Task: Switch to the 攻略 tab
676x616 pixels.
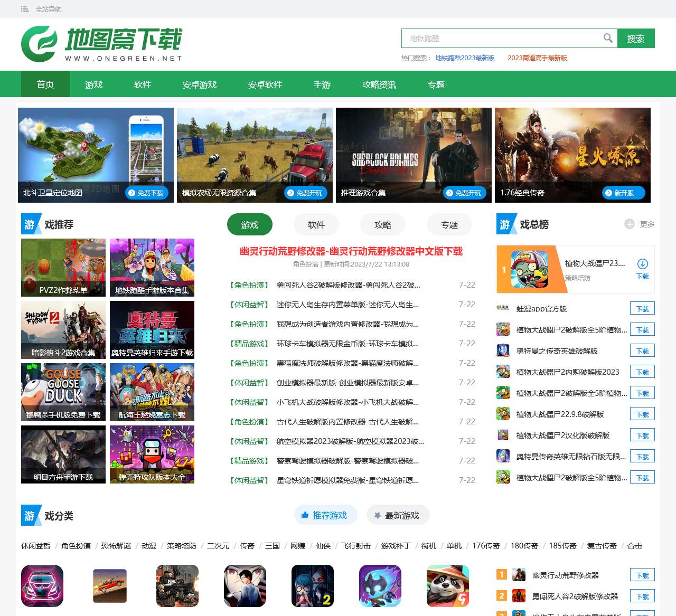Action: point(383,225)
